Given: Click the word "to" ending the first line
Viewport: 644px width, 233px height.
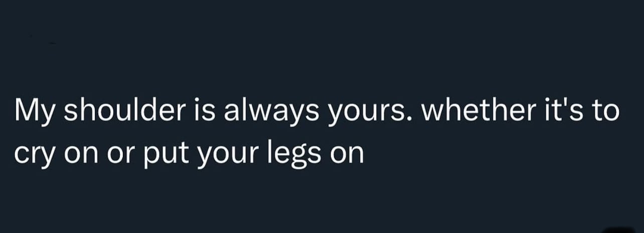Looking at the screenshot, I should click(604, 111).
